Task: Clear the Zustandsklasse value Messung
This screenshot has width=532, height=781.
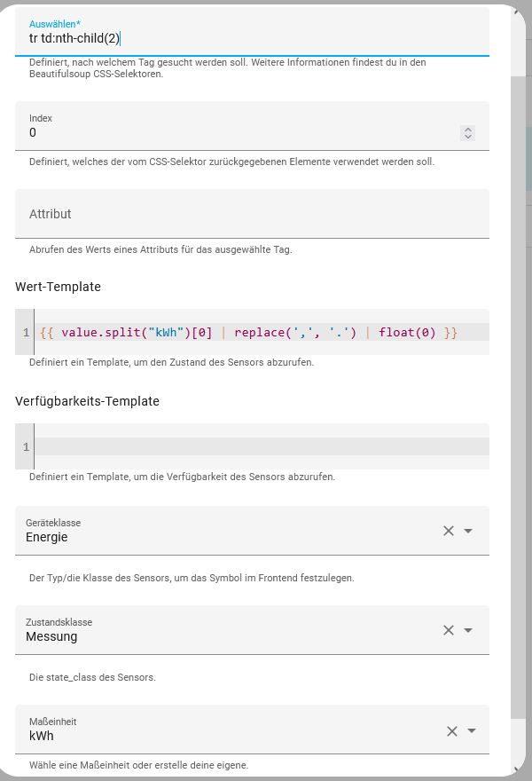Action: tap(449, 630)
